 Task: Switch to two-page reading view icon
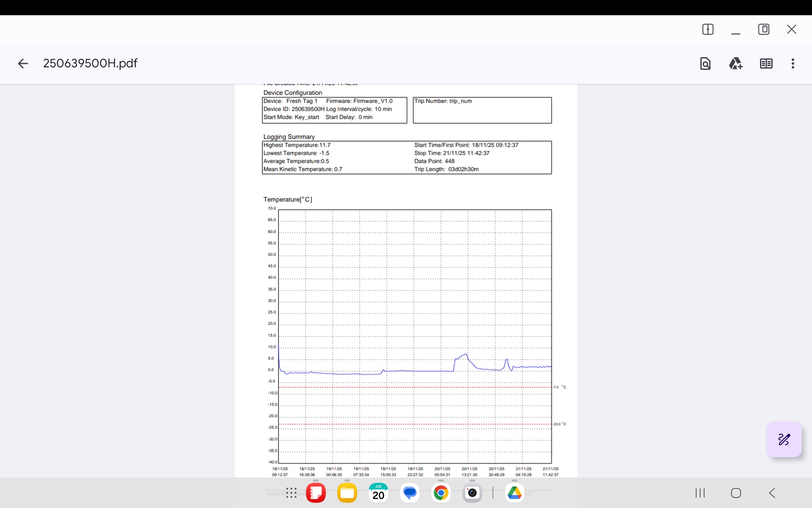point(766,63)
